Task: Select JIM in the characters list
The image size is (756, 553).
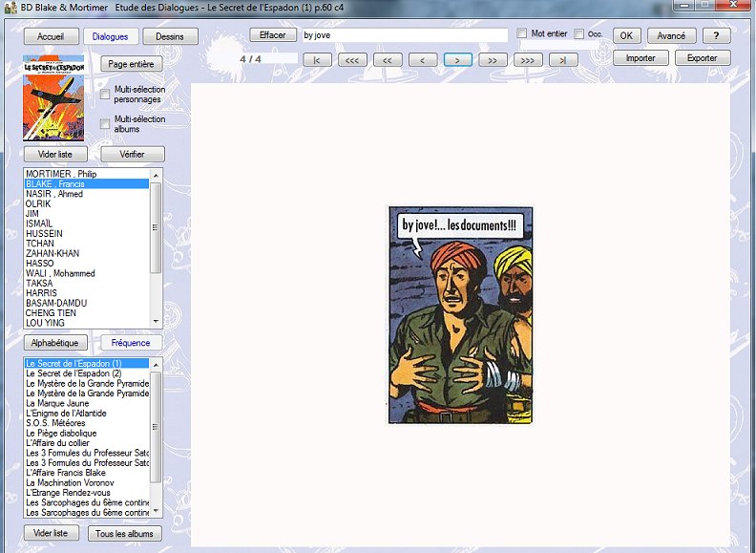Action: pos(87,213)
